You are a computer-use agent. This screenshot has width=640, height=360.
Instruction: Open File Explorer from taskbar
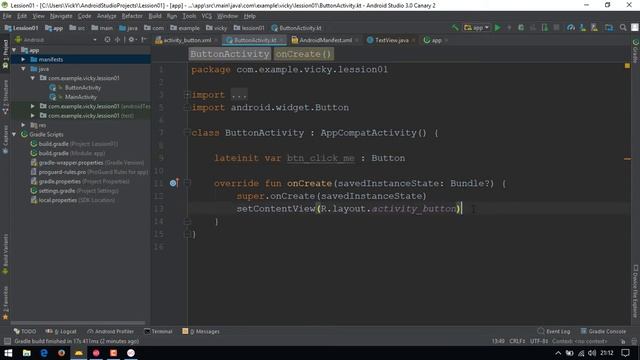27,353
